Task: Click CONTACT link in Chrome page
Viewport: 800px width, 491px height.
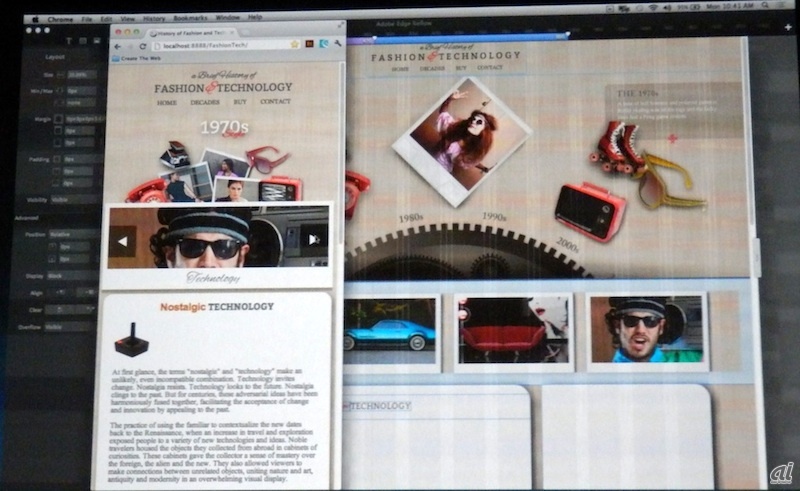Action: click(276, 101)
